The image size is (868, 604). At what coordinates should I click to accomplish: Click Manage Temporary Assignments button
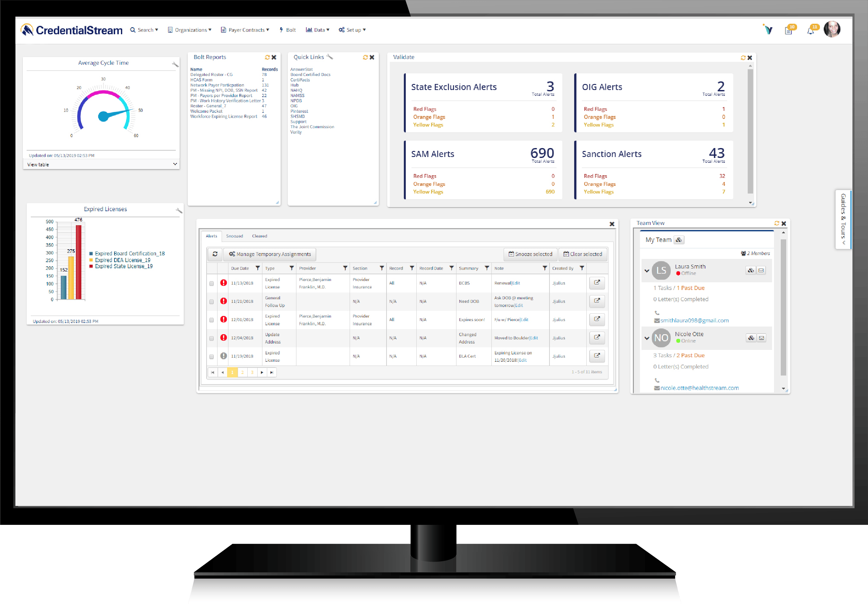coord(269,254)
